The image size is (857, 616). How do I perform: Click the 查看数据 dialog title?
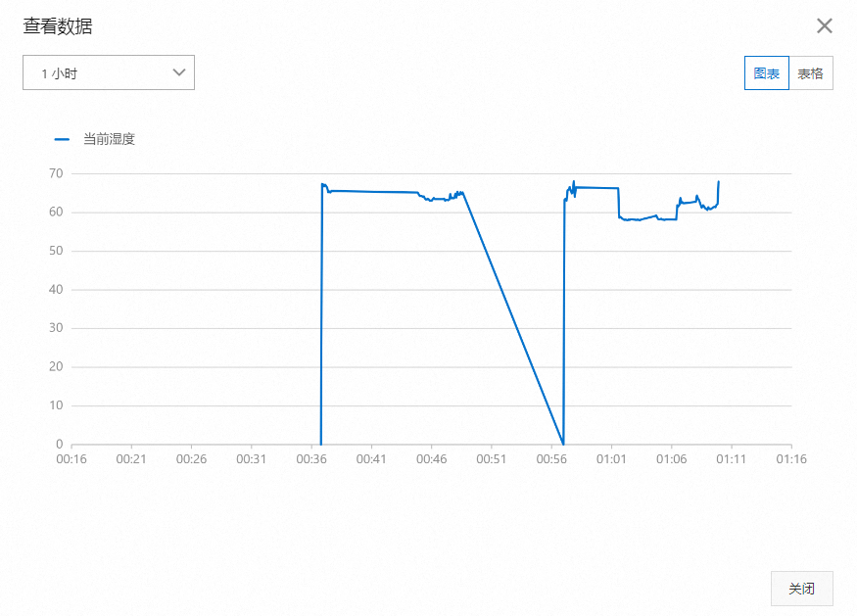click(x=58, y=26)
